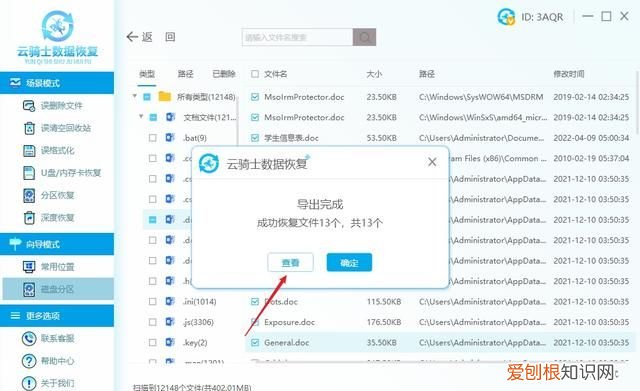Select 磁盘分区 disk partition entry
Viewport: 640px width, 391px height.
point(58,289)
